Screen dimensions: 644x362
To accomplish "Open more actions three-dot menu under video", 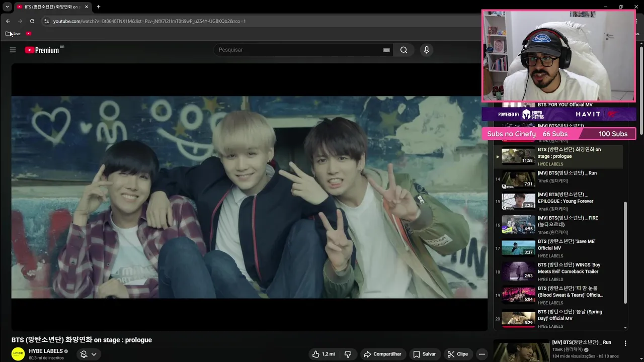I will 482,354.
